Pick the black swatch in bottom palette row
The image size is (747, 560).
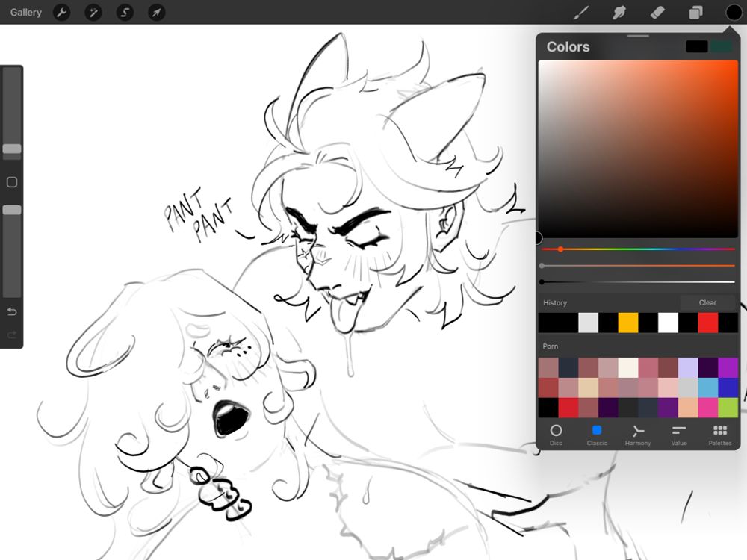548,408
